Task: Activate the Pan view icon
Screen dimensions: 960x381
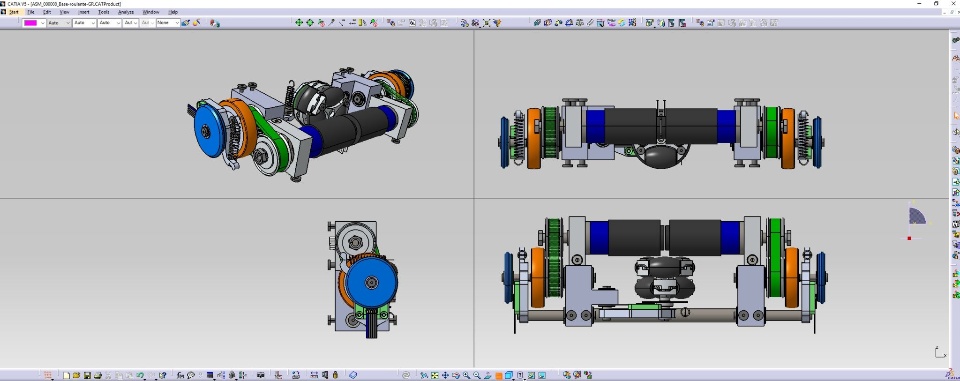Action: pos(445,375)
